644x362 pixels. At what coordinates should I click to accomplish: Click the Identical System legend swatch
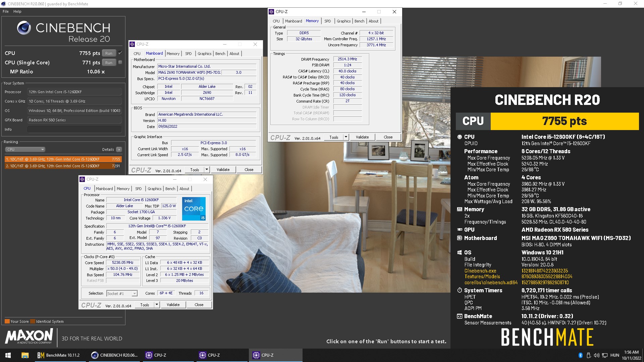pos(33,321)
